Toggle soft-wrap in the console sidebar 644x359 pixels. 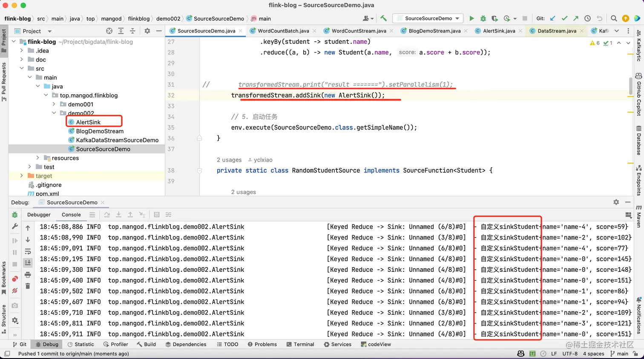click(x=28, y=251)
